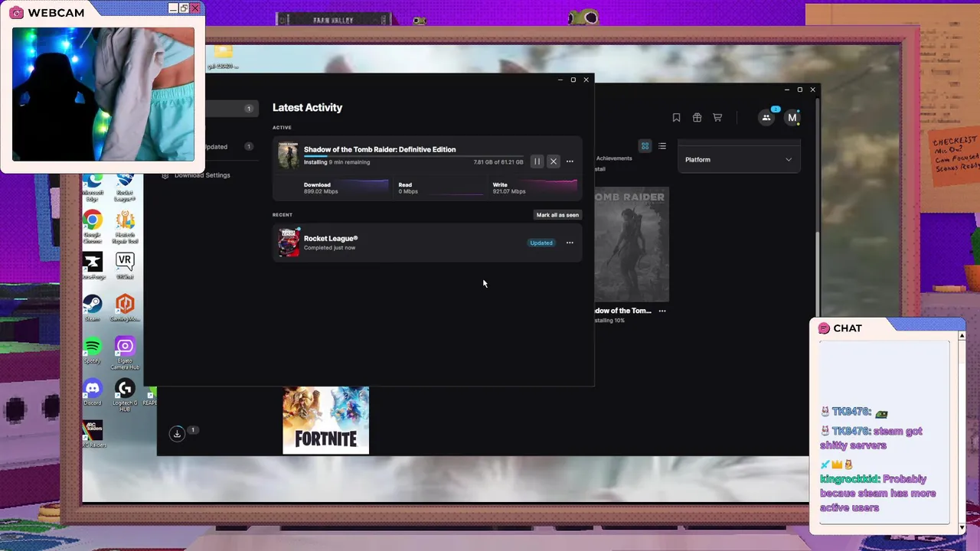Image resolution: width=980 pixels, height=551 pixels.
Task: Click the Achievements label in the library
Action: (615, 158)
